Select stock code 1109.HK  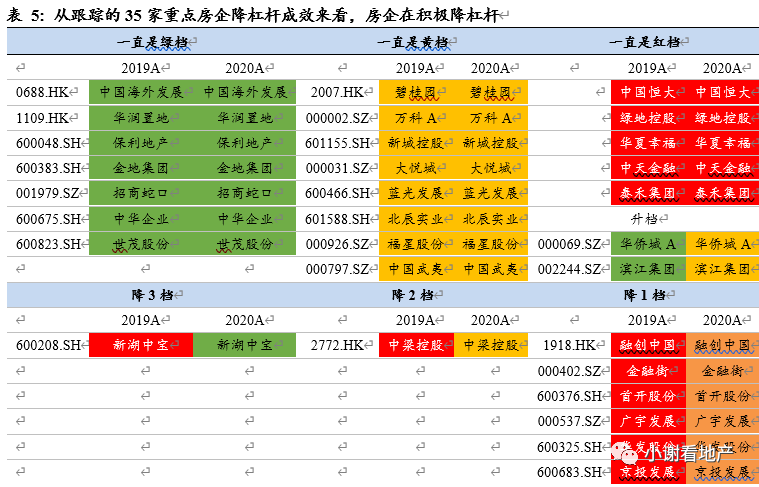point(42,118)
